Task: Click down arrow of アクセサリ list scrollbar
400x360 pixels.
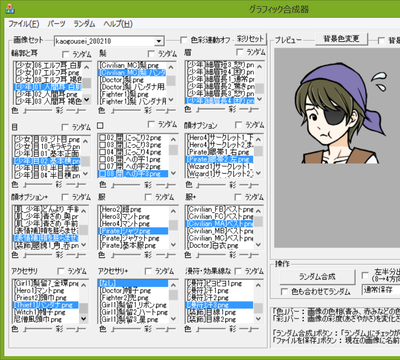Action: (x=84, y=319)
